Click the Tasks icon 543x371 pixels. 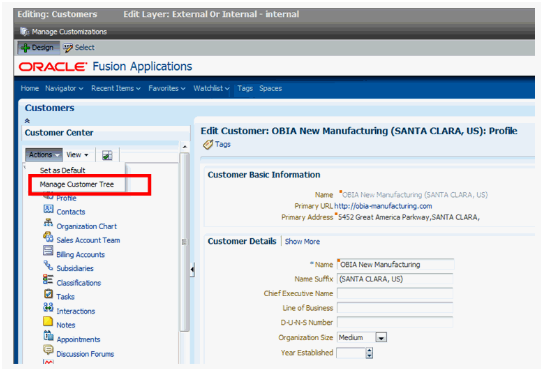coord(48,294)
